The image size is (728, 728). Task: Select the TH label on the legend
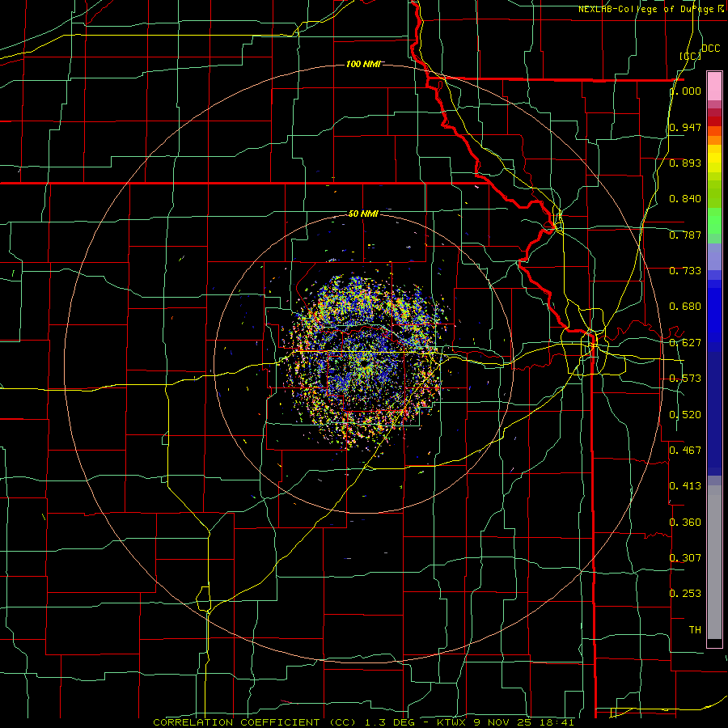(x=695, y=629)
